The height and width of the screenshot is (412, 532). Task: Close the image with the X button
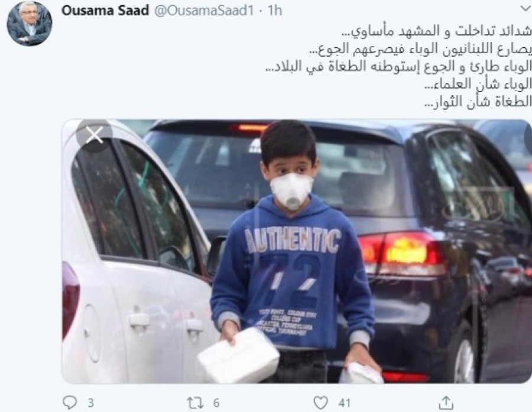click(94, 135)
